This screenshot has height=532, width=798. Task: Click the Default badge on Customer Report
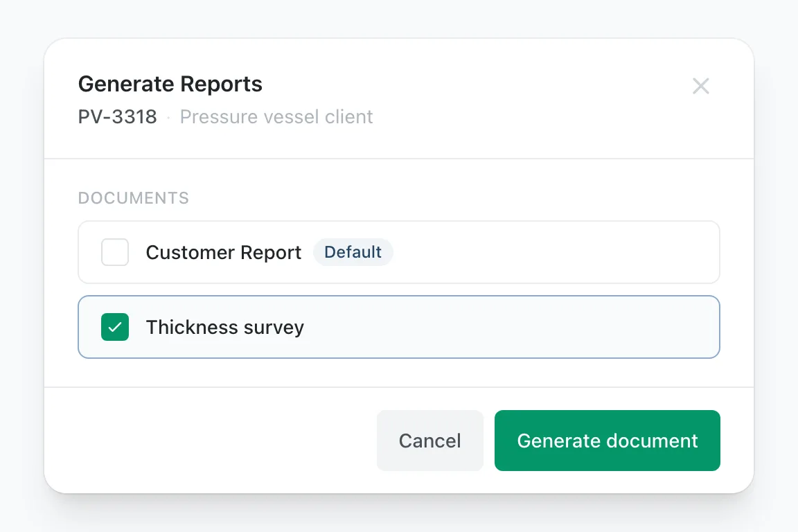353,252
